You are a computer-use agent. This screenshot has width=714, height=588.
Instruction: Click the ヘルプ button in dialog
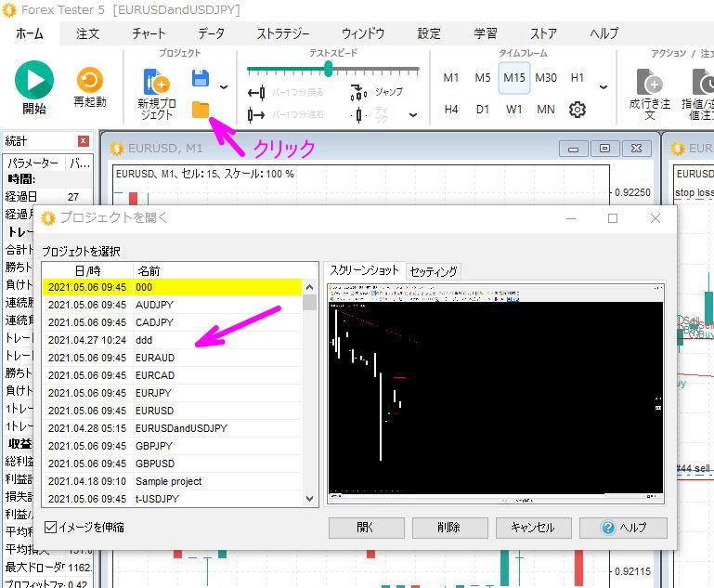[x=623, y=528]
